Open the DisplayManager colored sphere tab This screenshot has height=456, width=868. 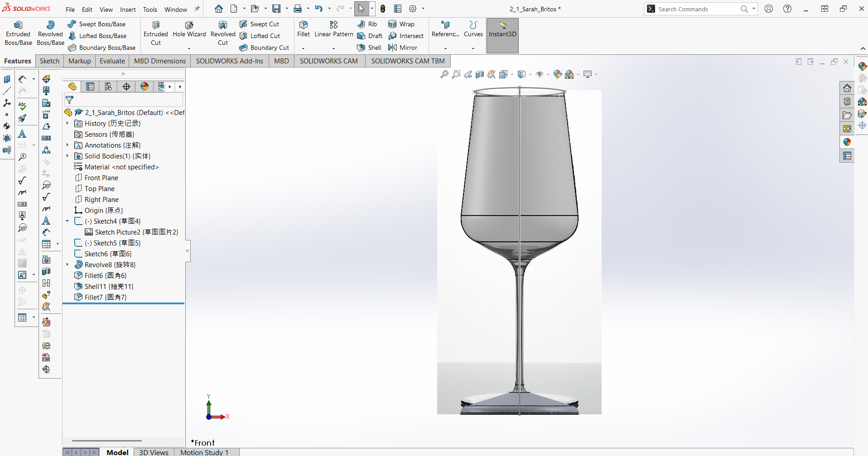tap(145, 86)
